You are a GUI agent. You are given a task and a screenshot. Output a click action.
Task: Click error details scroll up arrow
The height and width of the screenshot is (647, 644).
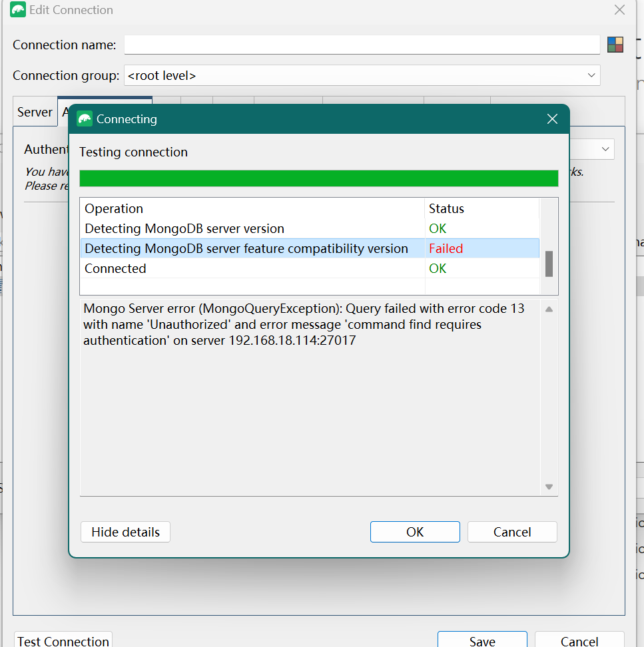549,310
